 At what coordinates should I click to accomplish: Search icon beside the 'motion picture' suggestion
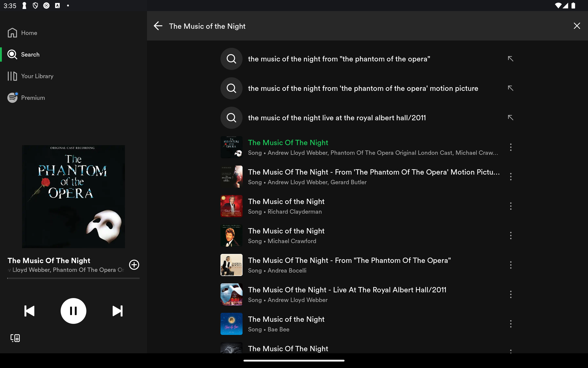[x=231, y=88]
